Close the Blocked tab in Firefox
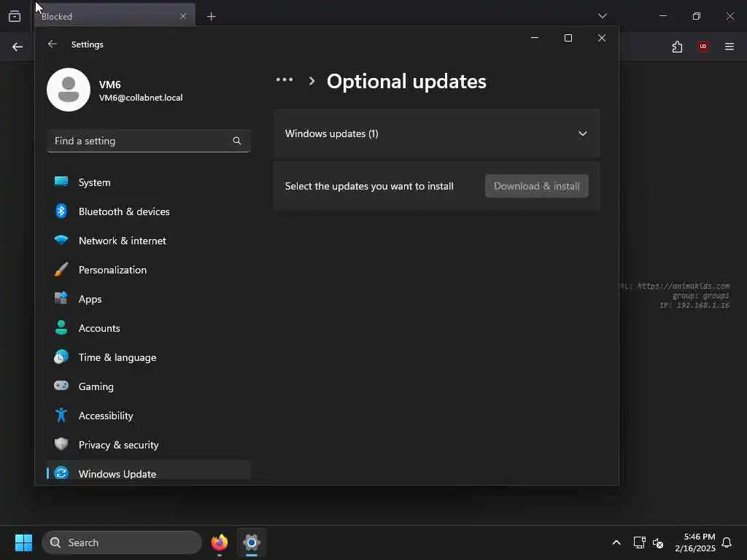 [x=183, y=16]
